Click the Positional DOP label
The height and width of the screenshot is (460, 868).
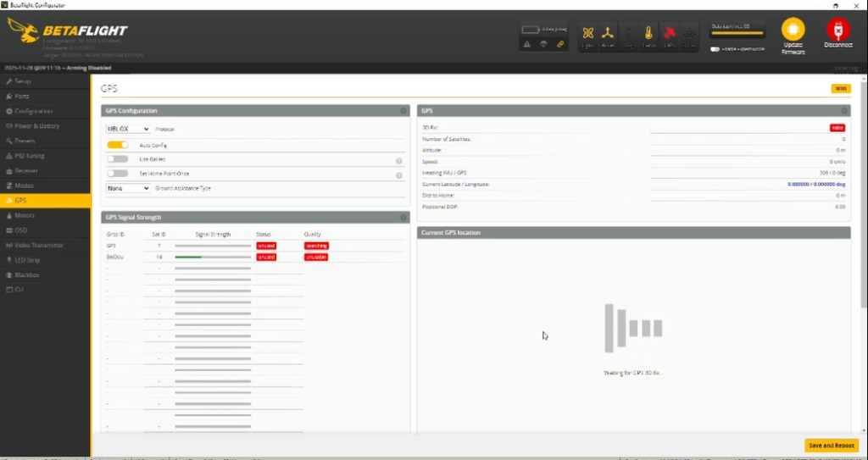pos(440,207)
